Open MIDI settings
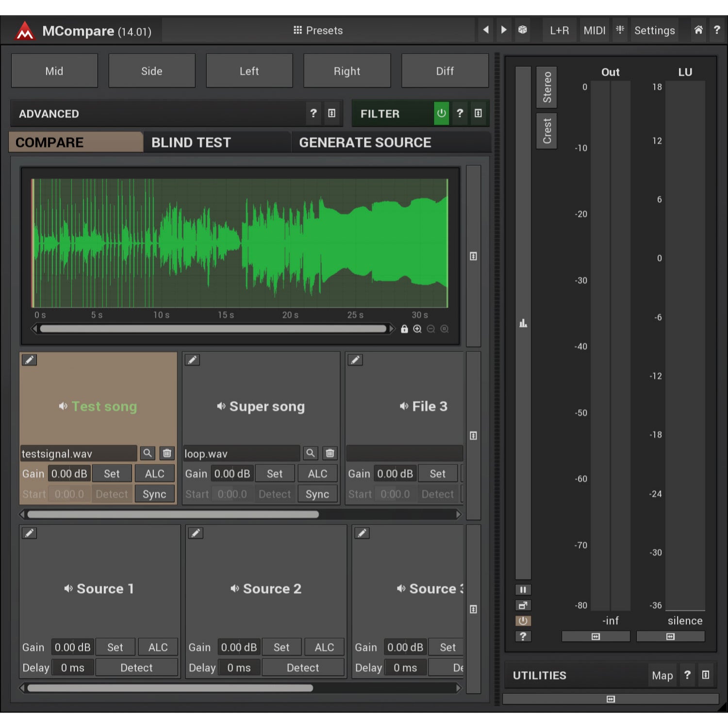 point(594,31)
